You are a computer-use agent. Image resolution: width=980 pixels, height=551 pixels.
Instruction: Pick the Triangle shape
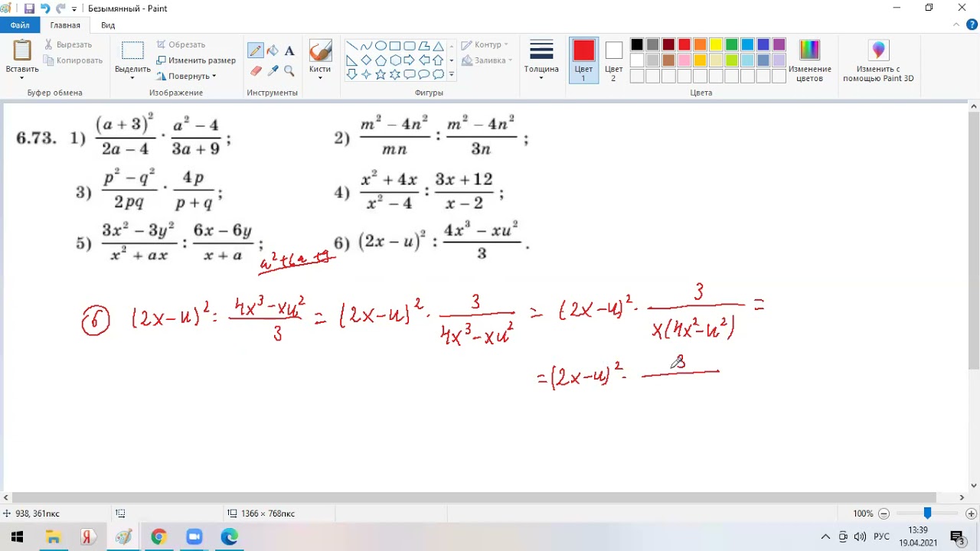click(x=438, y=46)
